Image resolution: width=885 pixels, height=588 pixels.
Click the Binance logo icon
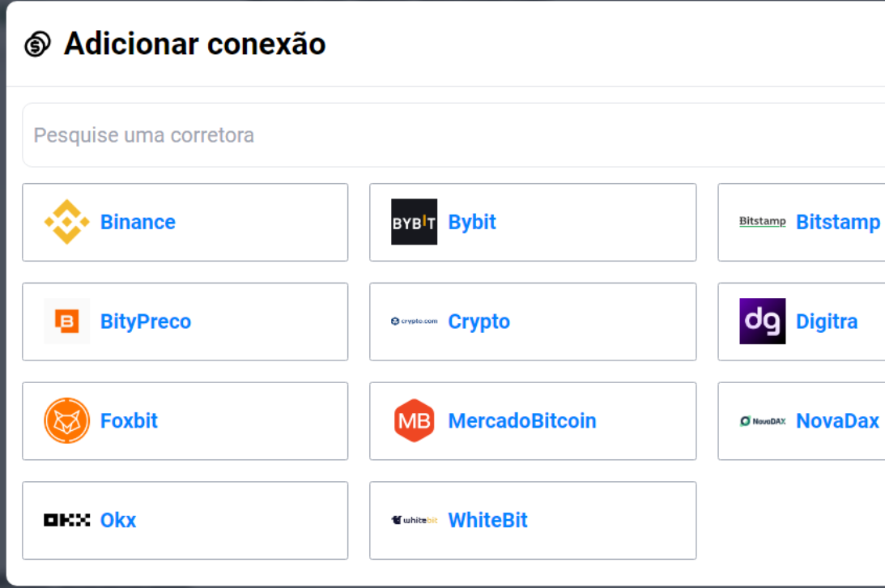(68, 219)
